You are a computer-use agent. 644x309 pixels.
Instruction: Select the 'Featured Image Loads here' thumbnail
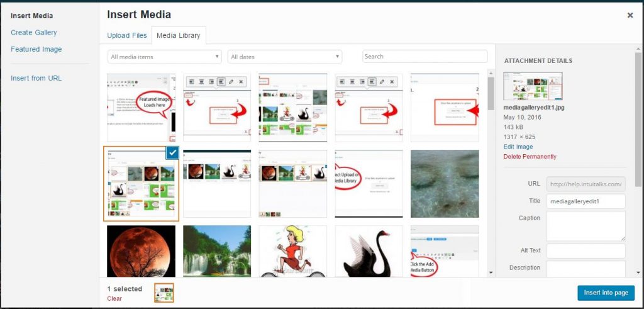click(x=141, y=108)
